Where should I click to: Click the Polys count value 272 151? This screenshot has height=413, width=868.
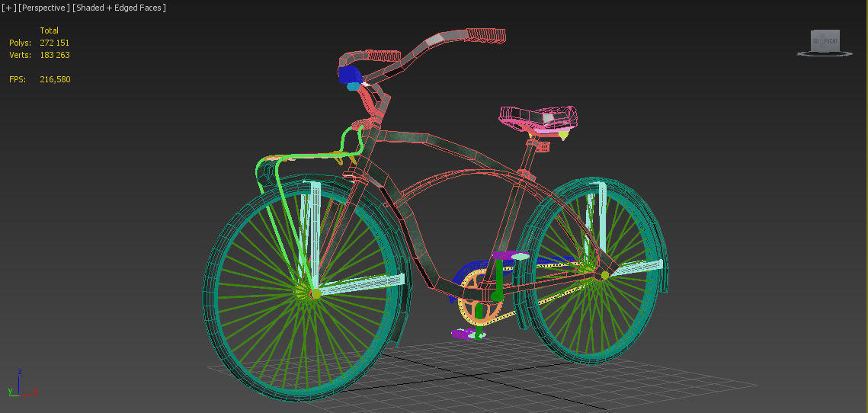54,43
